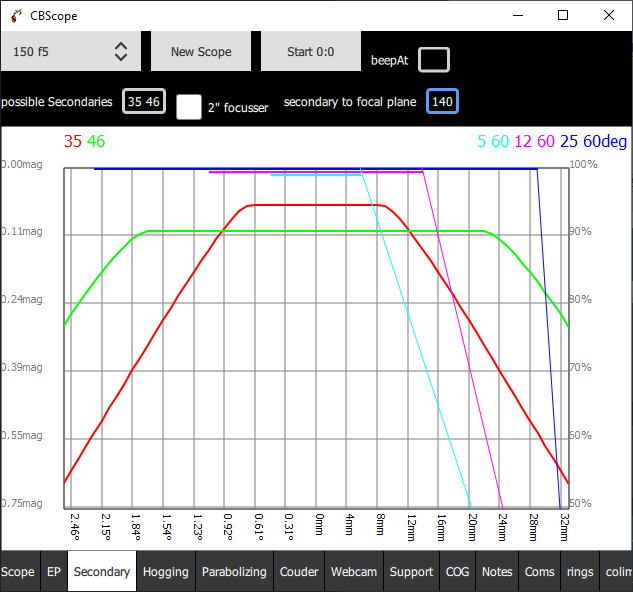This screenshot has height=592, width=633.
Task: Edit secondary to focal plane value 140
Action: 442,101
